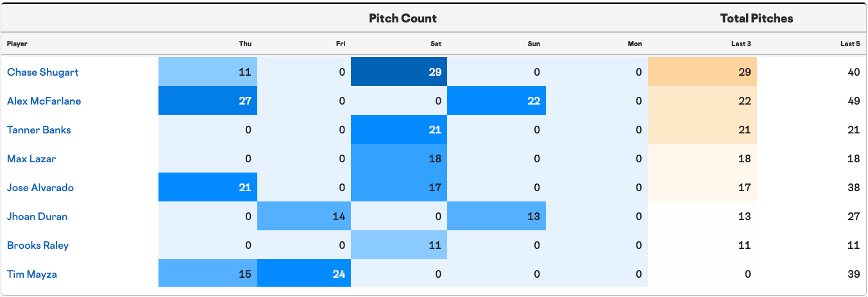The height and width of the screenshot is (297, 868).
Task: Select Tim Mayza's Friday 24 pitch cell
Action: click(x=304, y=274)
